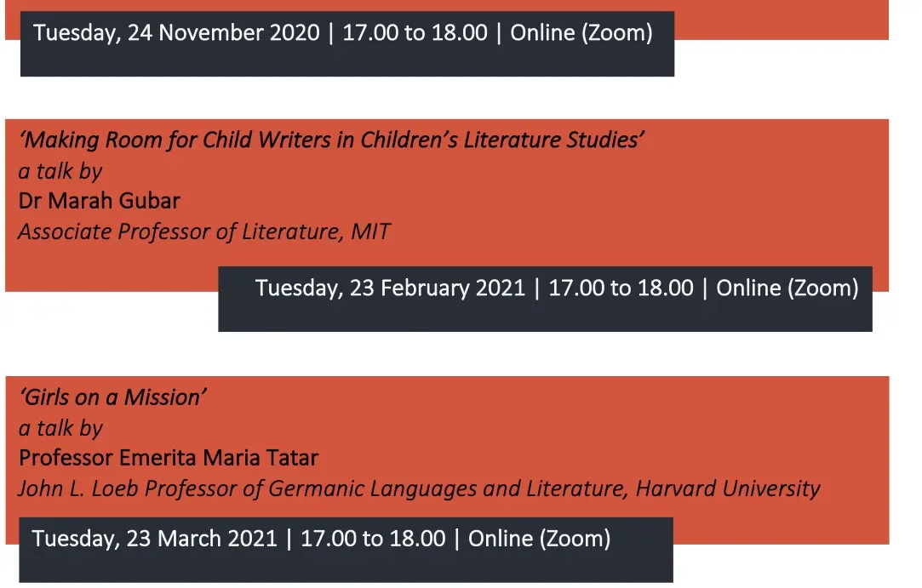This screenshot has width=922, height=588.
Task: Click the 'John L. Loeb Professor' affiliation line
Action: pos(419,489)
